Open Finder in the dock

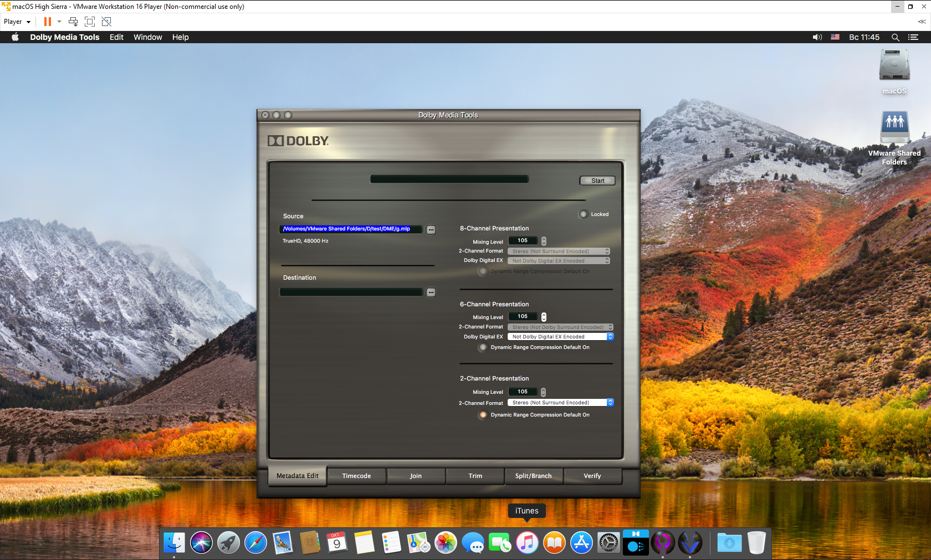click(x=174, y=543)
